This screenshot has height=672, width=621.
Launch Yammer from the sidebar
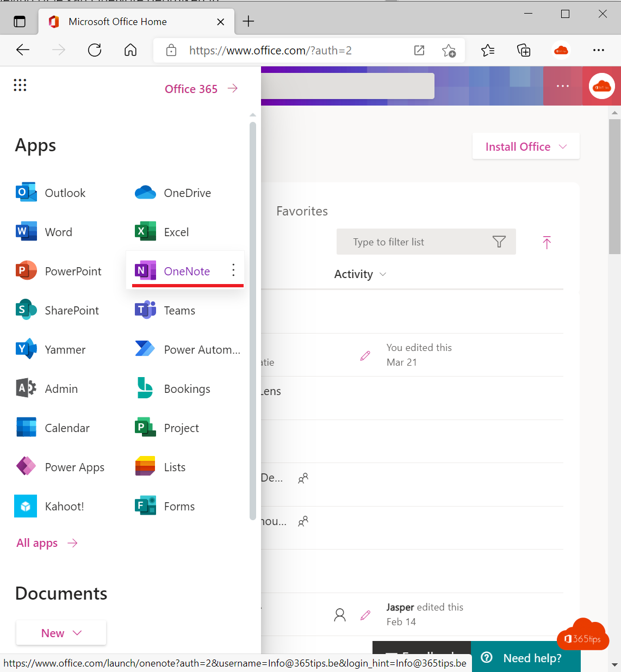tap(60, 349)
